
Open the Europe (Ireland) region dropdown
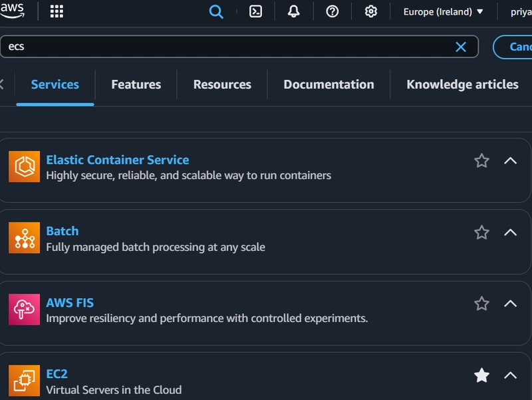(x=443, y=12)
